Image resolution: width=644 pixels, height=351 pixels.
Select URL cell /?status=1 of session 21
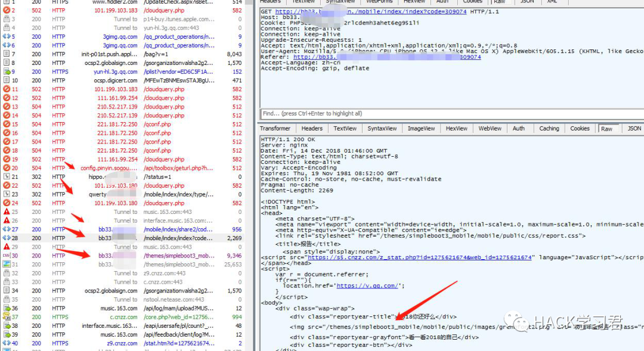coord(157,176)
